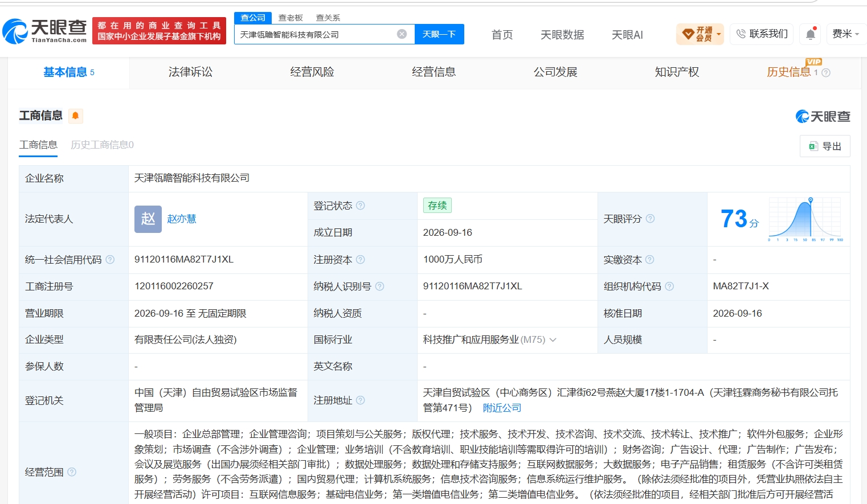Click the red banner 国家中小企业发展子基金旗下机构

tap(159, 31)
